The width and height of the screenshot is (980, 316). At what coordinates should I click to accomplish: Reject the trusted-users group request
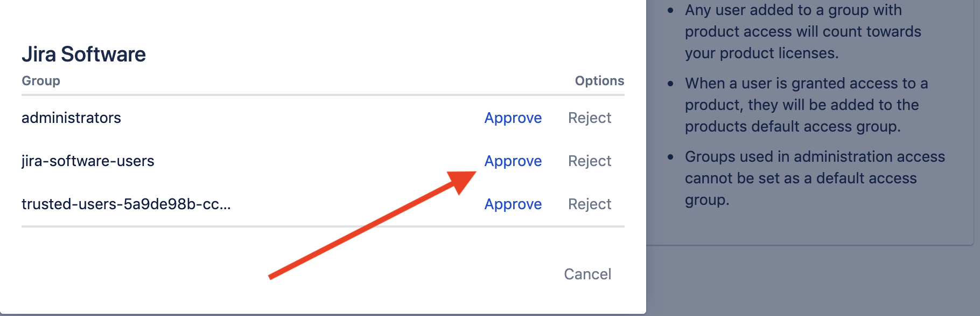[589, 204]
